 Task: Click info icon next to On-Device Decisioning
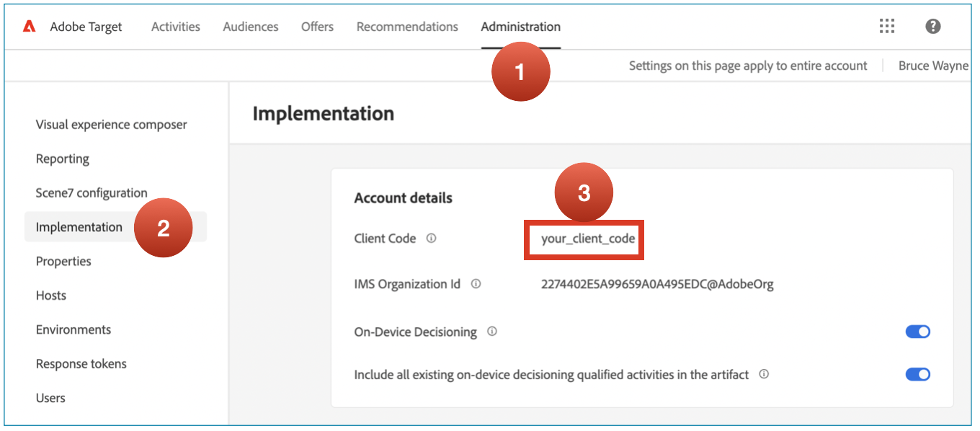point(492,332)
